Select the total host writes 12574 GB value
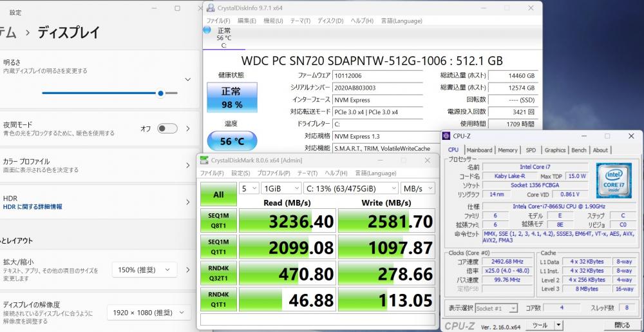 [513, 88]
